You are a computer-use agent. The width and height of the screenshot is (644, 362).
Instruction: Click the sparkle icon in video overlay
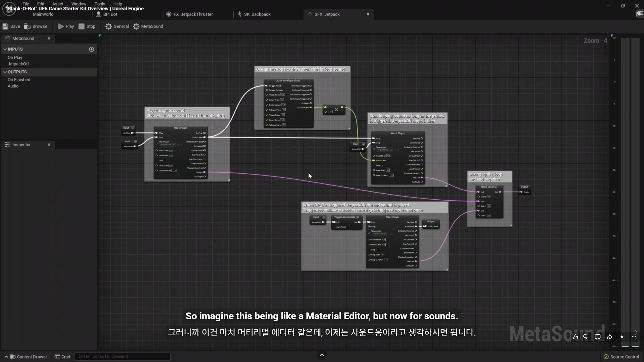pos(622,337)
